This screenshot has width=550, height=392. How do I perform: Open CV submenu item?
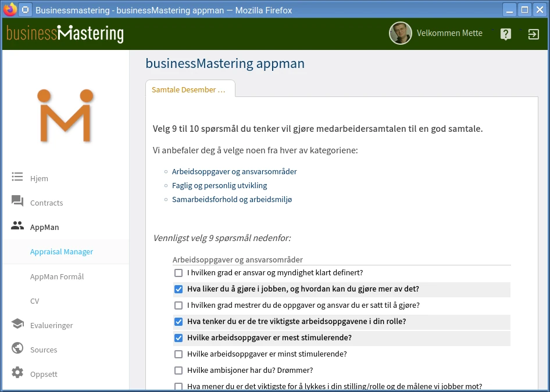coord(35,301)
